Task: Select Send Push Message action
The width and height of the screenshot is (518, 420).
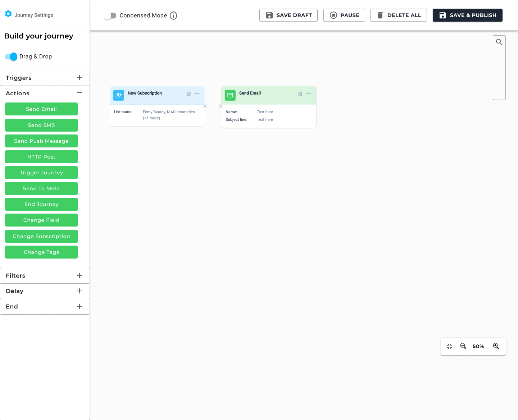Action: 41,141
